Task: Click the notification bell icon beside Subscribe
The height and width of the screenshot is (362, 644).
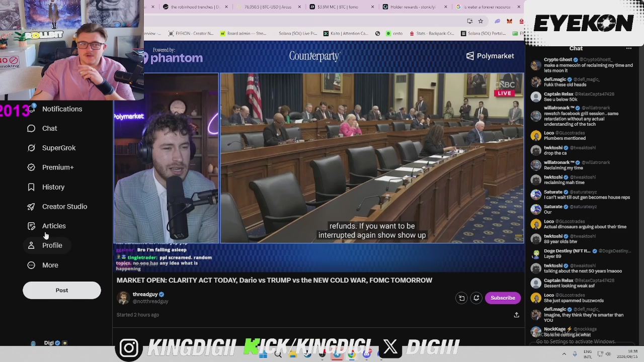Action: point(476,298)
